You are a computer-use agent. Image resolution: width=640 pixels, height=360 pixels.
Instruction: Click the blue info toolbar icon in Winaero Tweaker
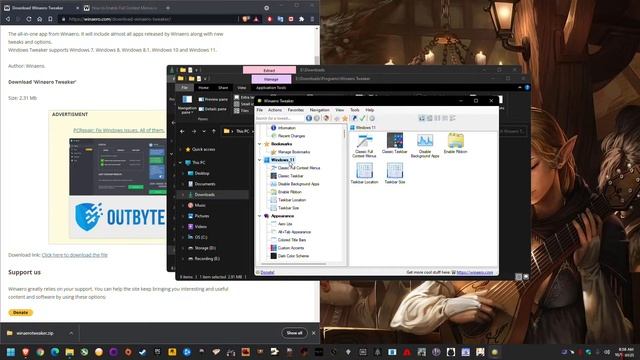(x=309, y=118)
